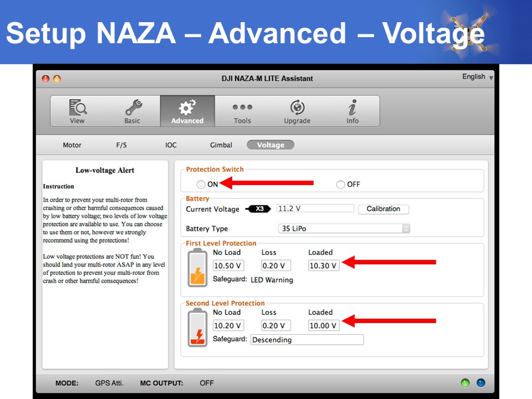The image size is (532, 399).
Task: Click the green status indicator light
Action: point(465,383)
